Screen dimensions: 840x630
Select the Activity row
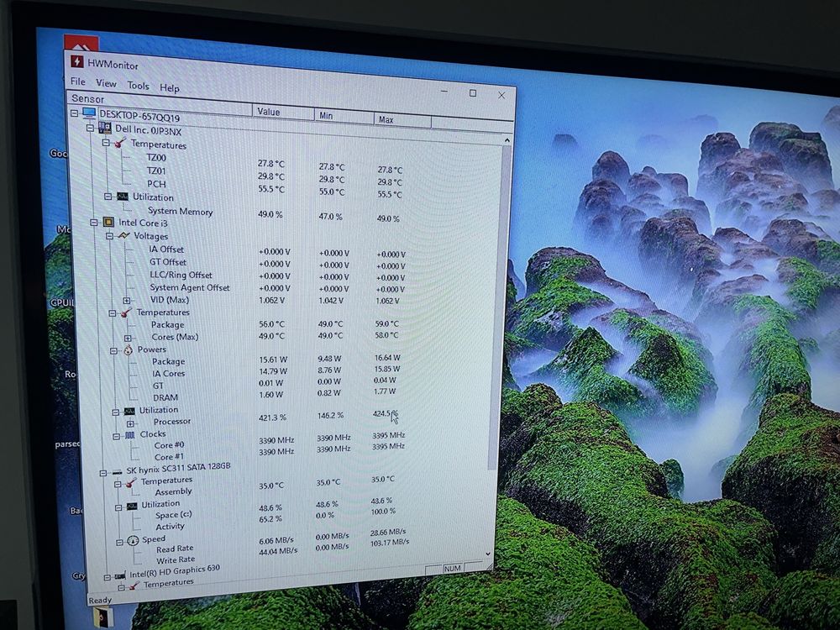coord(170,526)
